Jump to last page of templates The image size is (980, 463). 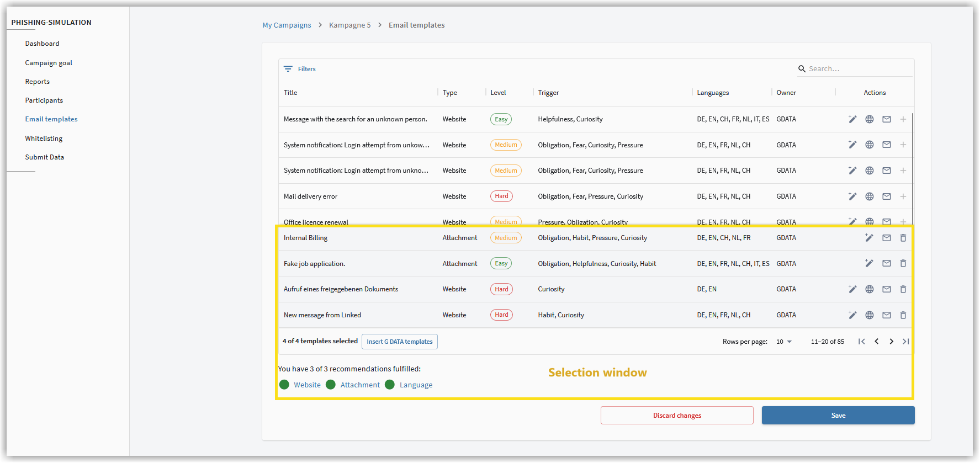(905, 342)
